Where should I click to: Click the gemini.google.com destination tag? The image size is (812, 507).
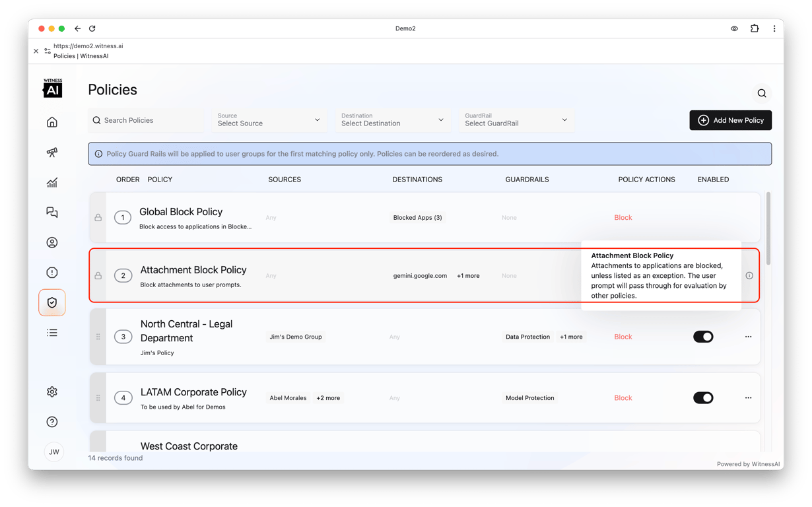coord(420,276)
